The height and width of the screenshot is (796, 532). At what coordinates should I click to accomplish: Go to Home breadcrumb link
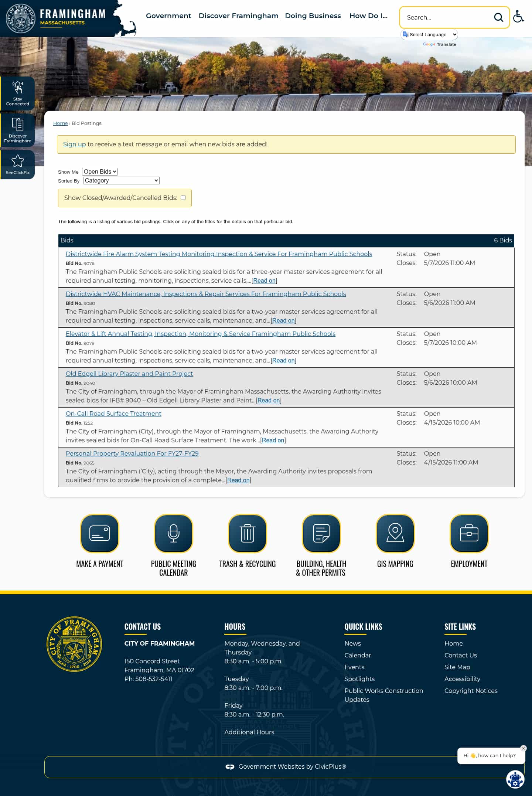click(61, 123)
